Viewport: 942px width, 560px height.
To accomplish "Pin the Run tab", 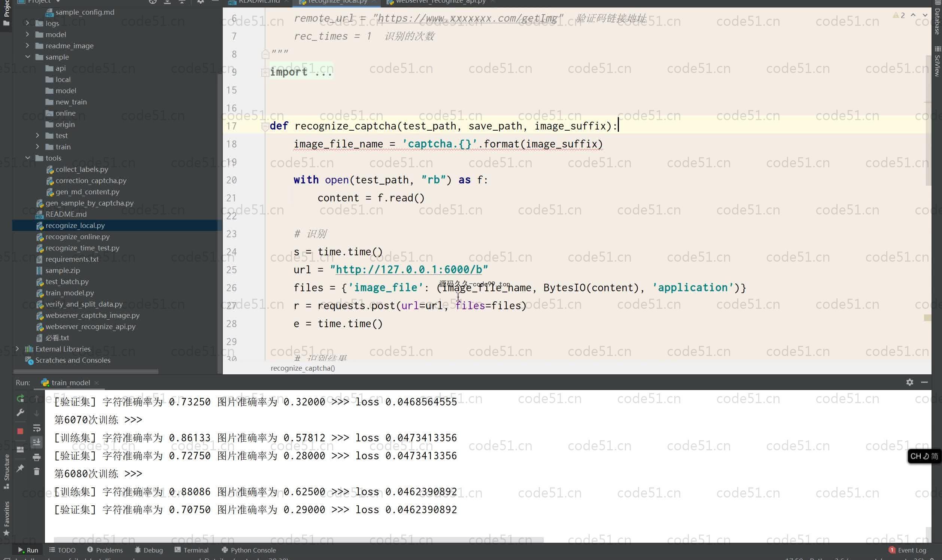I will [20, 468].
